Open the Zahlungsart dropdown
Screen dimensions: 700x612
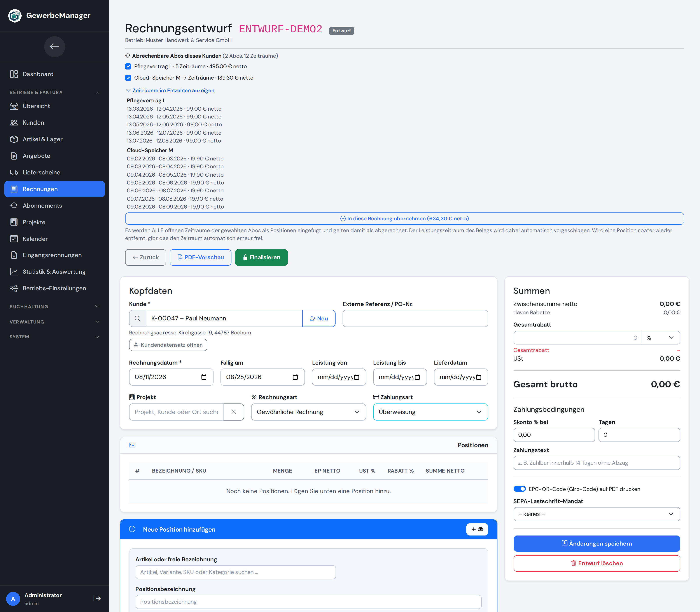pos(430,412)
